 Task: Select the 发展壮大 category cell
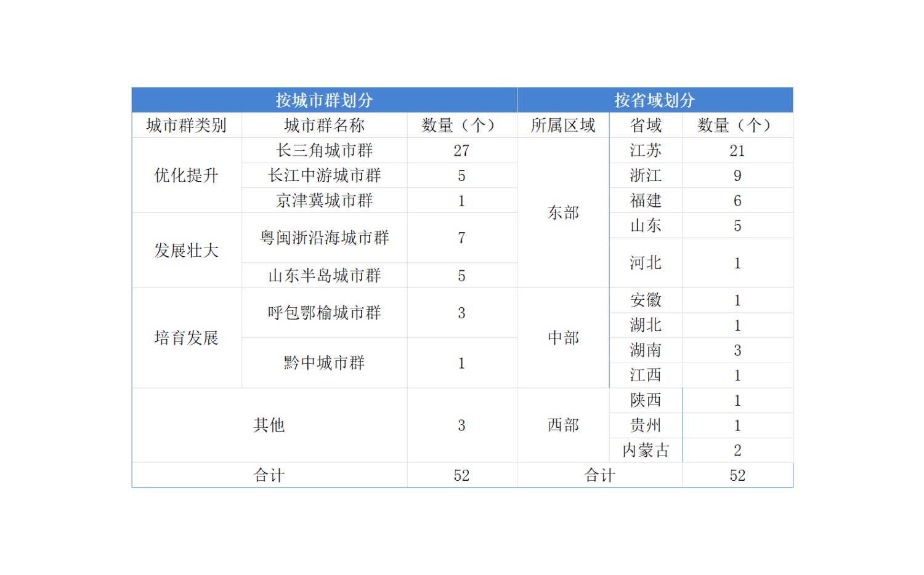(186, 251)
